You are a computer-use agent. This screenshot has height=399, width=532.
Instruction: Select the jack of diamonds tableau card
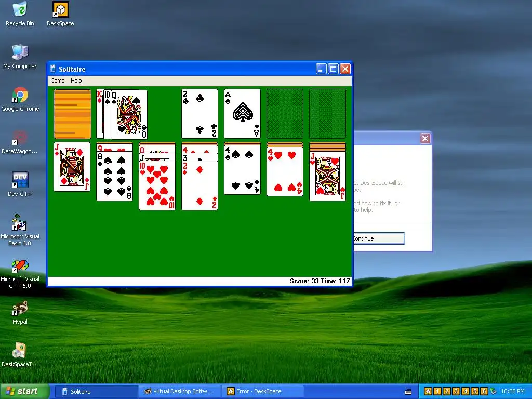click(72, 167)
